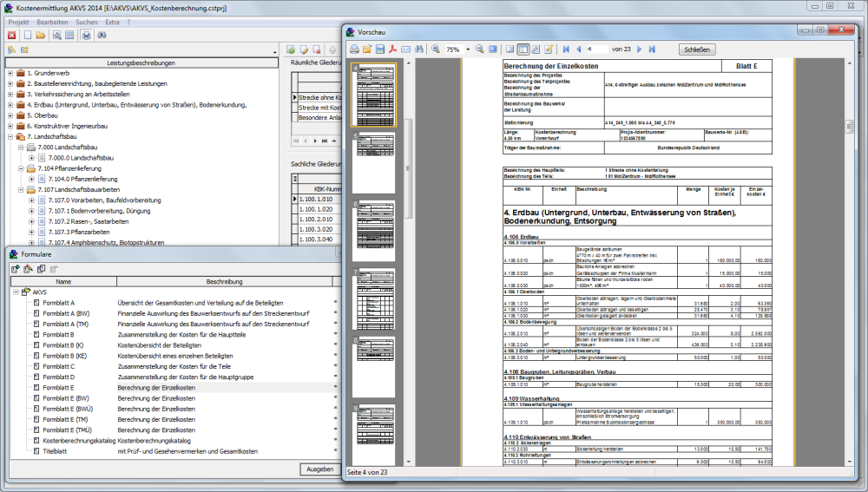This screenshot has width=868, height=492.
Task: Expand the 1. Grunderwerb tree node
Action: pos(10,73)
